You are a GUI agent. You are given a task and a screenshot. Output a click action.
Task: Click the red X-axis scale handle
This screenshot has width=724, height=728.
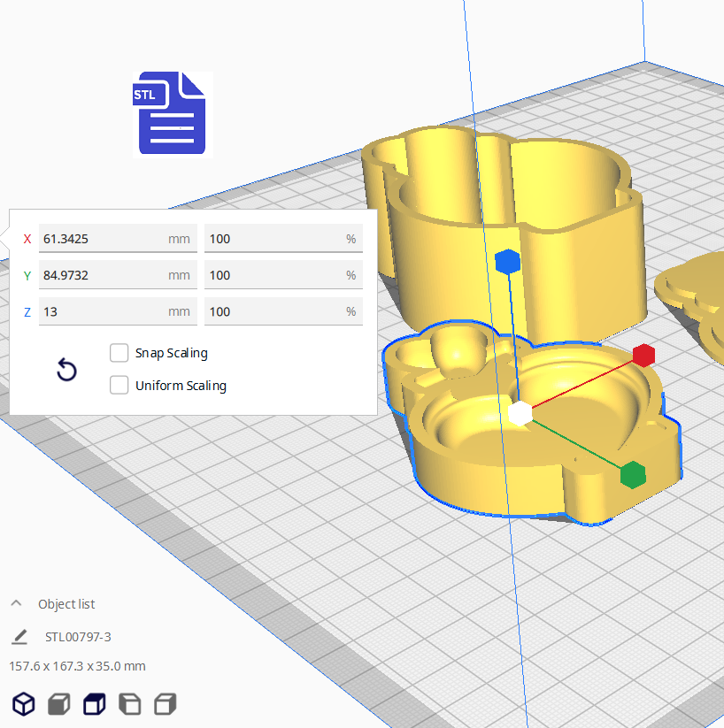[x=643, y=356]
